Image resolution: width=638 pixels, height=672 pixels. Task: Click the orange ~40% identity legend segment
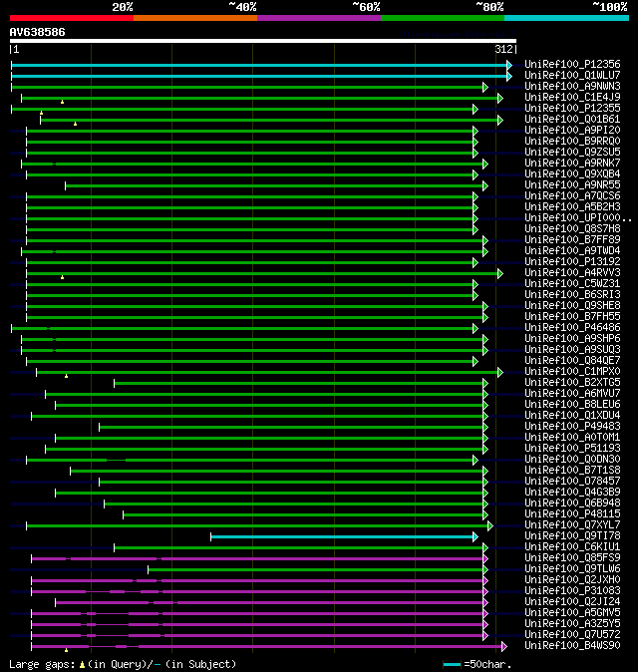point(195,18)
